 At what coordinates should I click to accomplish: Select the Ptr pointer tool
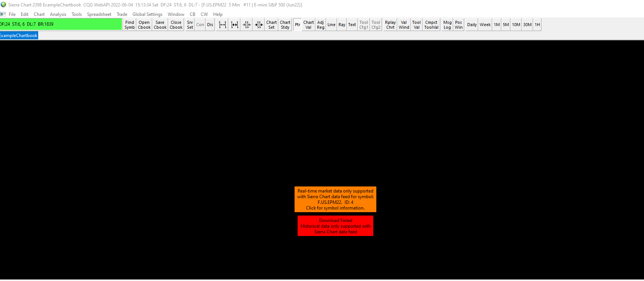coord(298,25)
